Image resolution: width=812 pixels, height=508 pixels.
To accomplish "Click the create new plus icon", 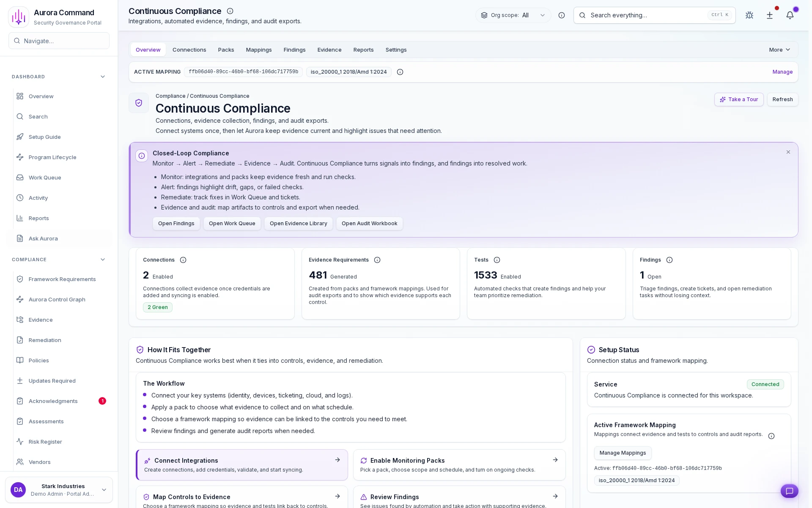I will 770,15.
